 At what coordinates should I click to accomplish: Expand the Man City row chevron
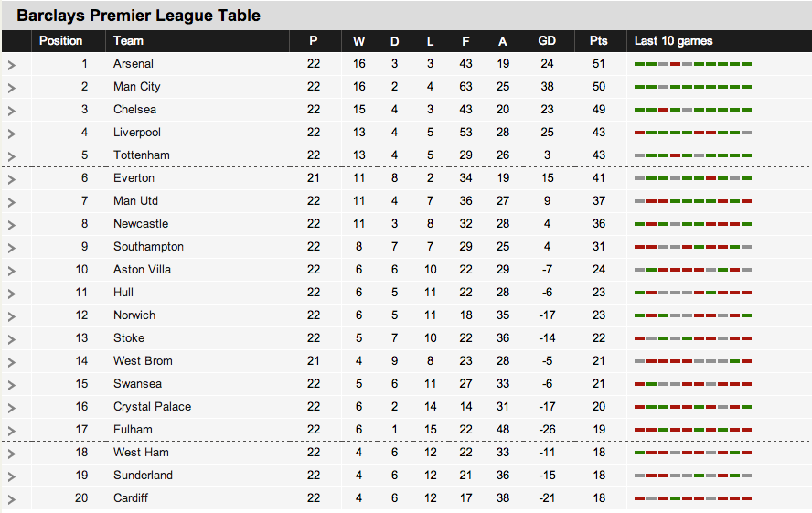12,88
